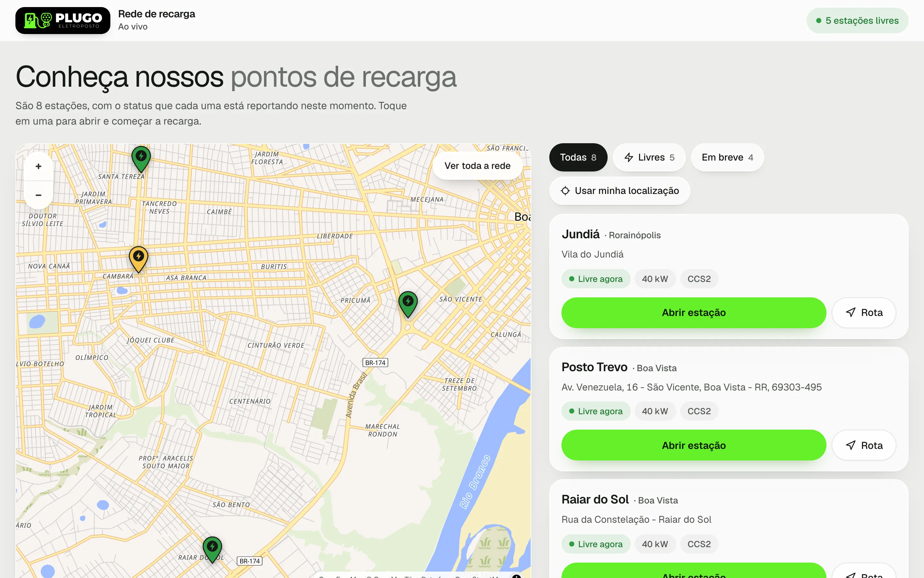The image size is (924, 578).
Task: Zoom out the map with minus button
Action: click(38, 195)
